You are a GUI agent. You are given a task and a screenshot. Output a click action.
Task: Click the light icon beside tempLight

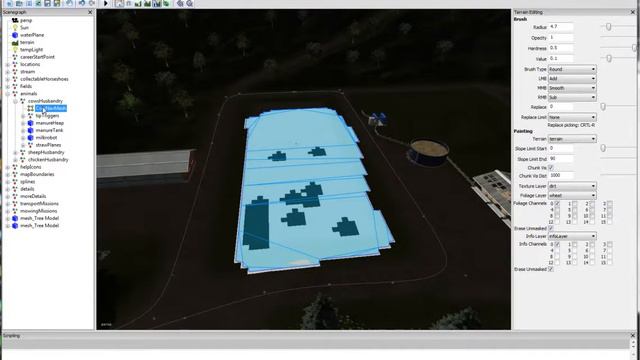[x=15, y=50]
